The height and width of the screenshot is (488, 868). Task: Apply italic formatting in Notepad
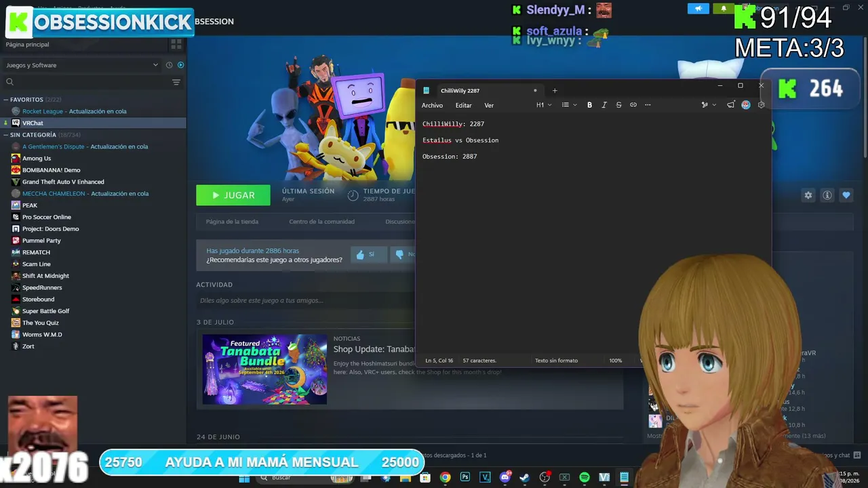coord(604,105)
